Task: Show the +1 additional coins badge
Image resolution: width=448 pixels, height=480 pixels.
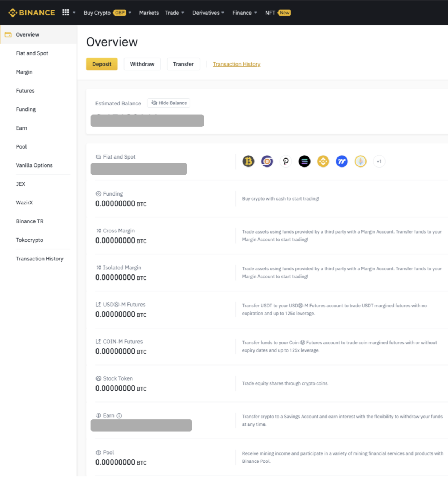Action: (379, 161)
